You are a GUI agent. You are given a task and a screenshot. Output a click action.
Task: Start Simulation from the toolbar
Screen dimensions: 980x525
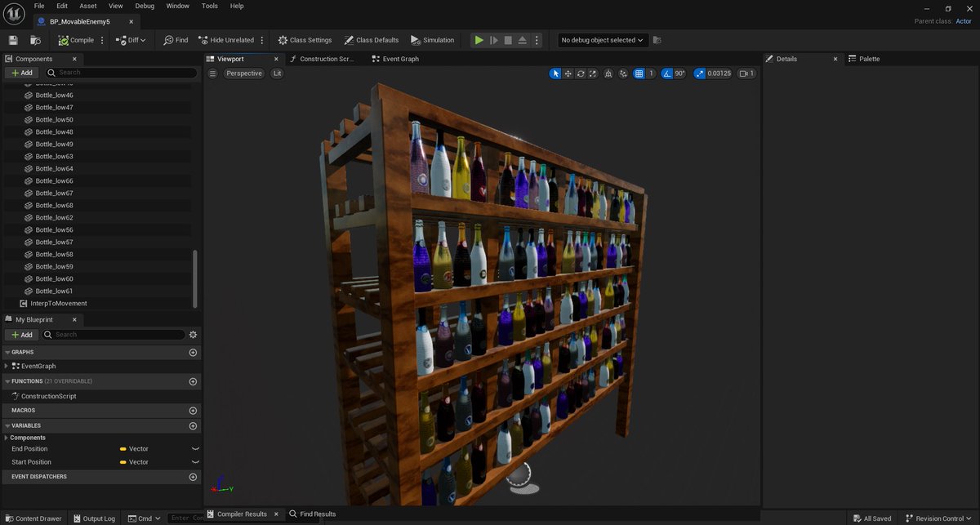(432, 40)
